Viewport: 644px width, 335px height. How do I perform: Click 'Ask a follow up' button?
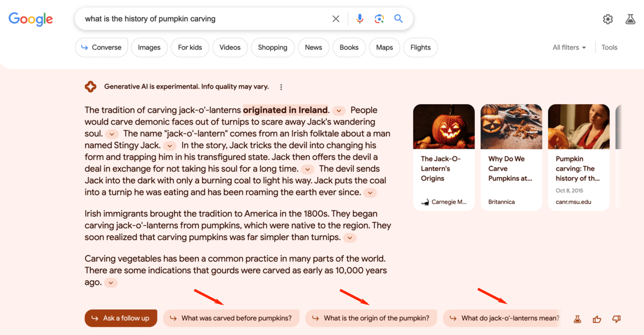121,318
